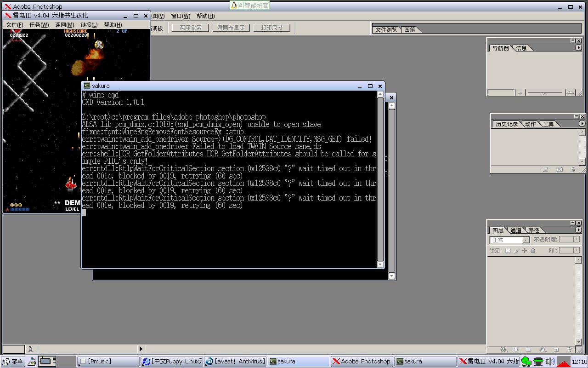This screenshot has width=588, height=368.
Task: Click the History new document from state icon
Action: 546,169
